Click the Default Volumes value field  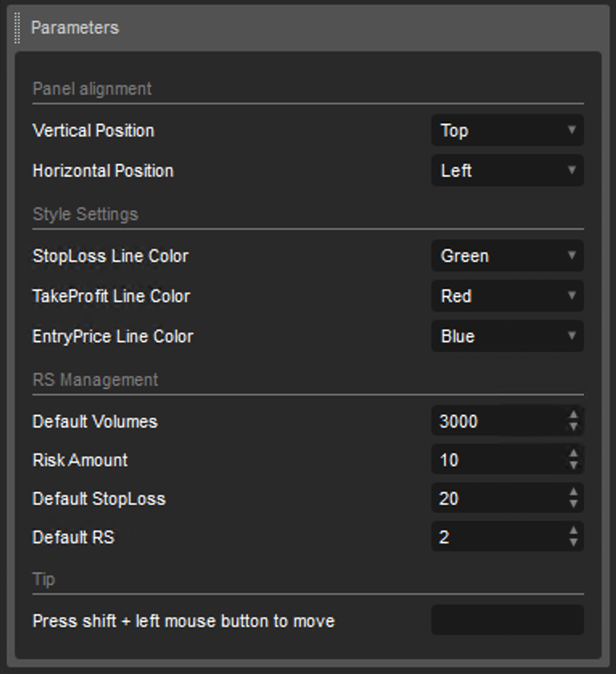(x=499, y=421)
